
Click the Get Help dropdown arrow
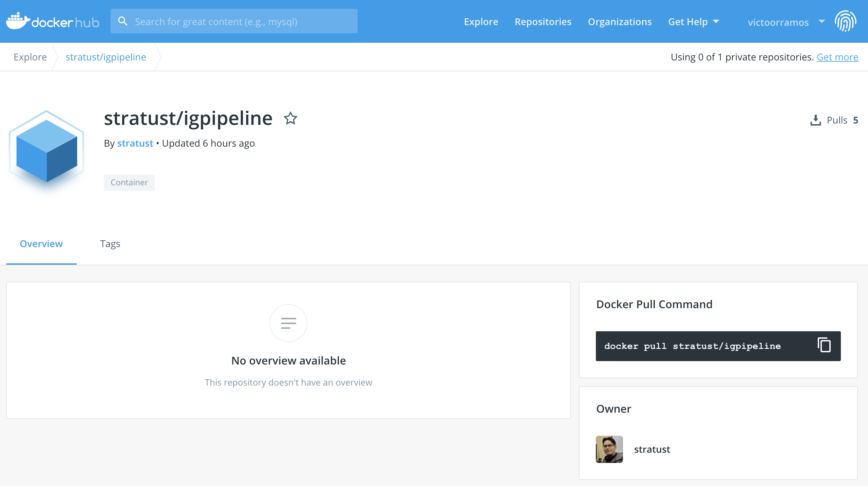(716, 21)
